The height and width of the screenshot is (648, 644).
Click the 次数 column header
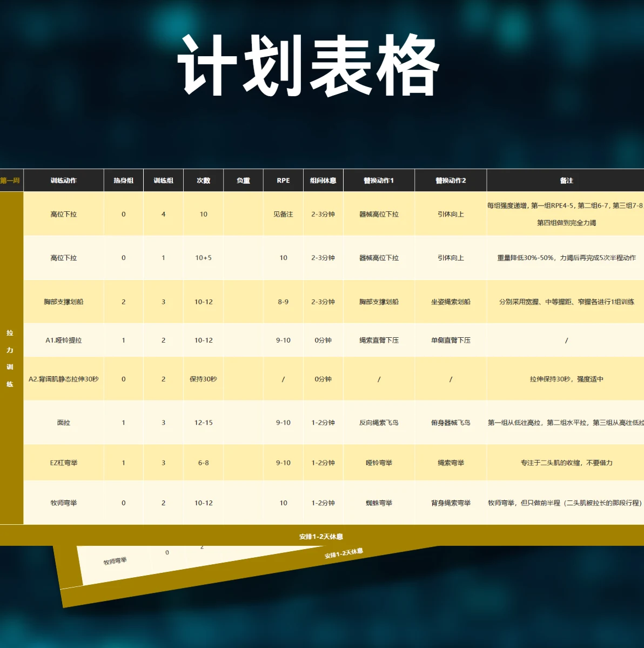[203, 180]
